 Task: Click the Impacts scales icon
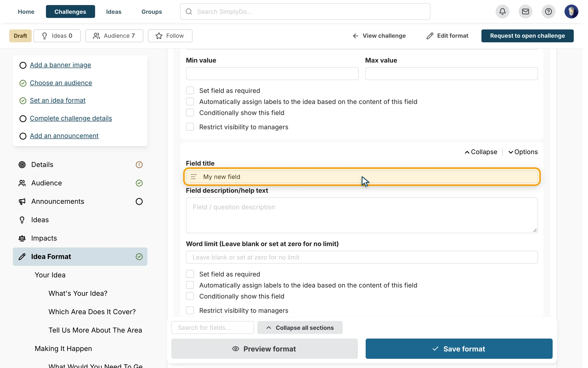click(x=22, y=238)
